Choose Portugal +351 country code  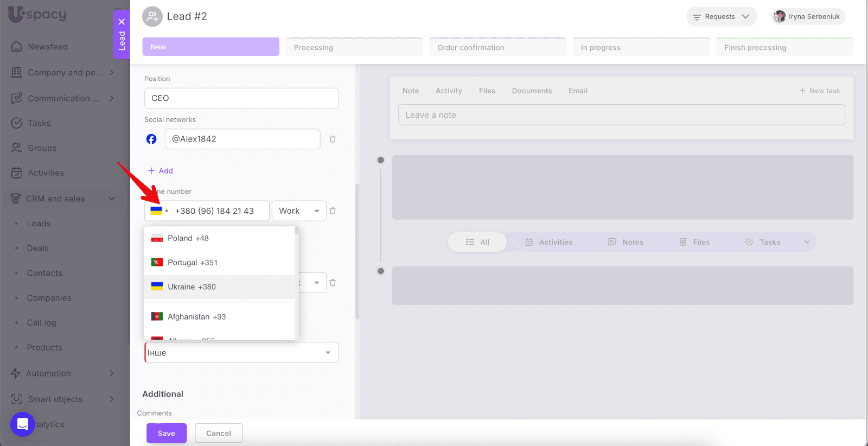192,263
